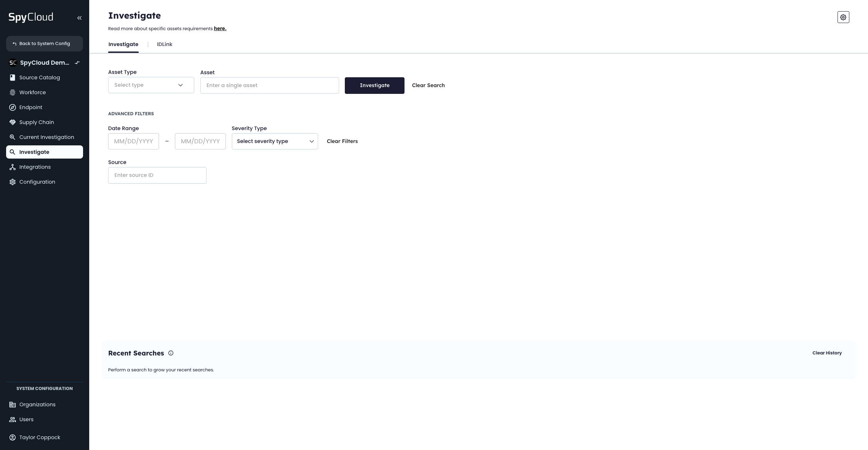
Task: Click Clear Filters
Action: coord(342,141)
